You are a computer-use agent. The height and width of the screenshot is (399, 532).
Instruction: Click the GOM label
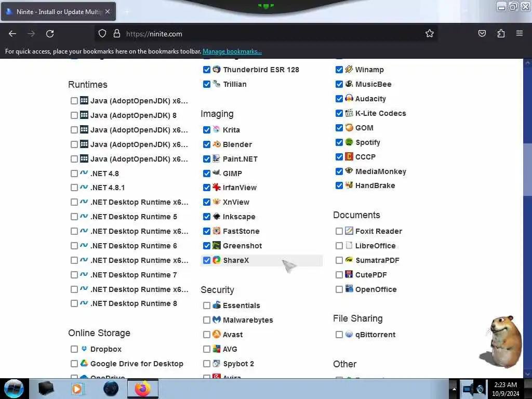364,128
